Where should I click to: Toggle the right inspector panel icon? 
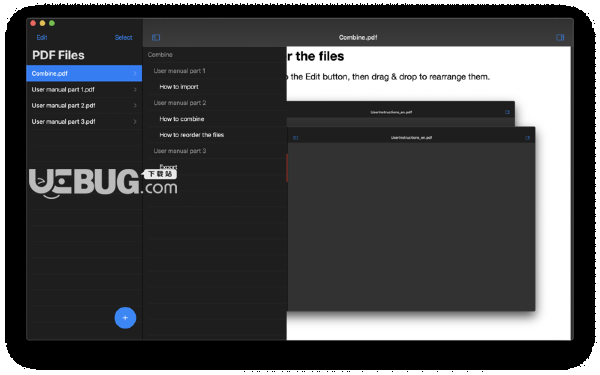click(x=560, y=37)
